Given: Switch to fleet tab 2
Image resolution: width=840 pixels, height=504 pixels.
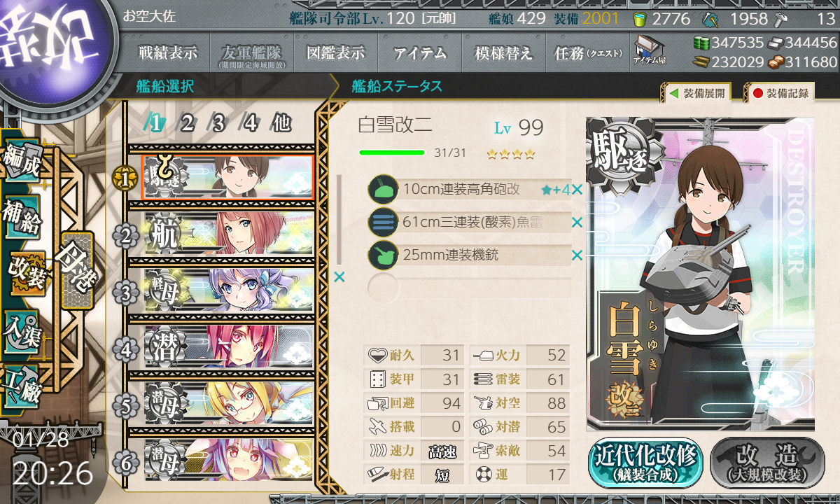Looking at the screenshot, I should click(x=187, y=124).
